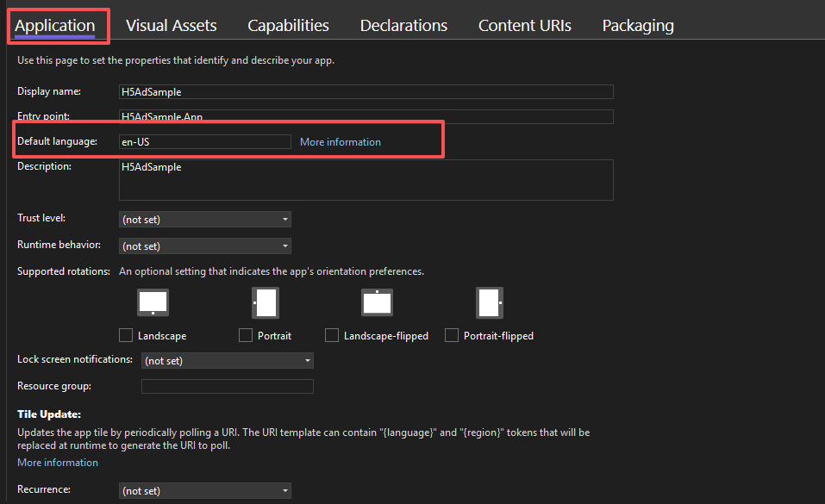The width and height of the screenshot is (825, 504).
Task: Open Lock screen notifications dropdown
Action: click(x=227, y=361)
